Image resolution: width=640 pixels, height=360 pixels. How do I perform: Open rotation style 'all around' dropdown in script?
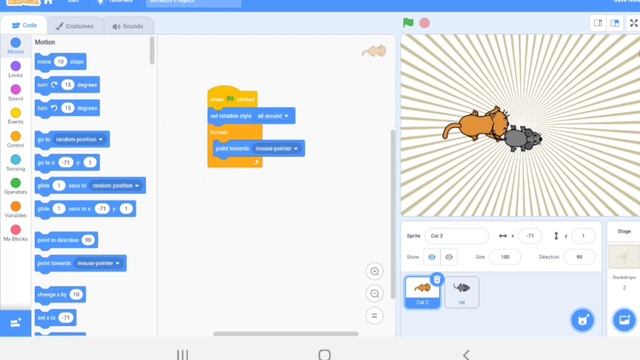point(273,116)
